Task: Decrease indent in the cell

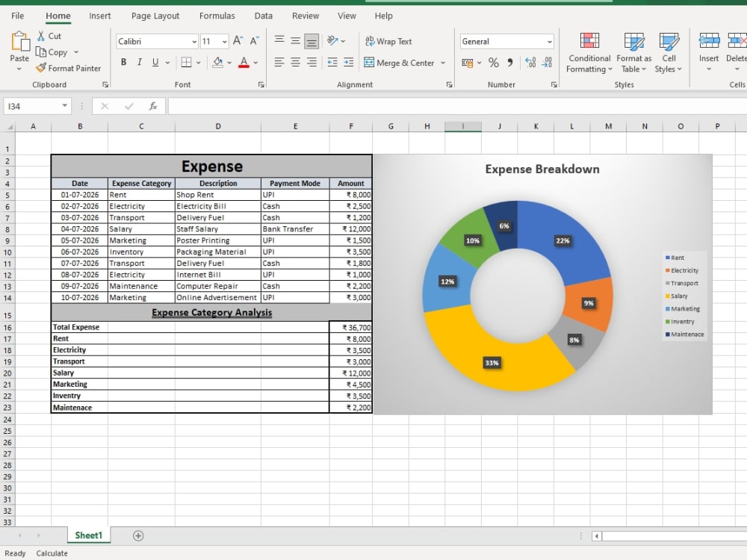Action: tap(332, 63)
